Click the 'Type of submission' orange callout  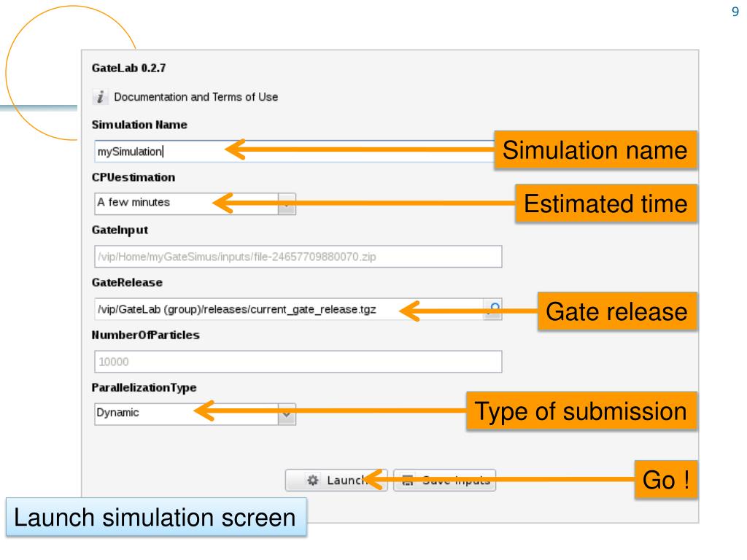point(581,411)
